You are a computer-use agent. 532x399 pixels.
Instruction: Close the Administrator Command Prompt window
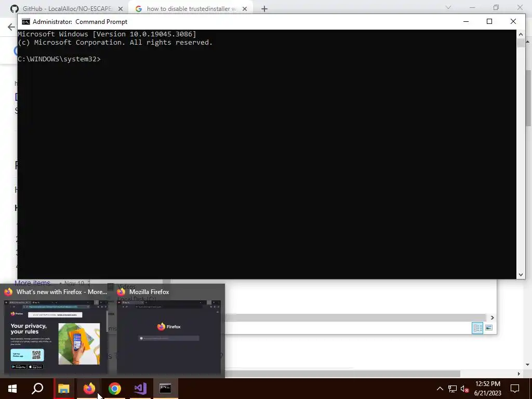(x=513, y=21)
